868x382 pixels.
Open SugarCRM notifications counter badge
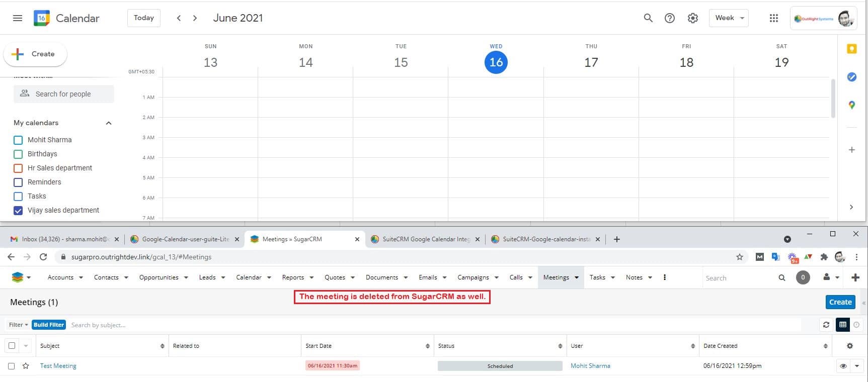tap(803, 277)
